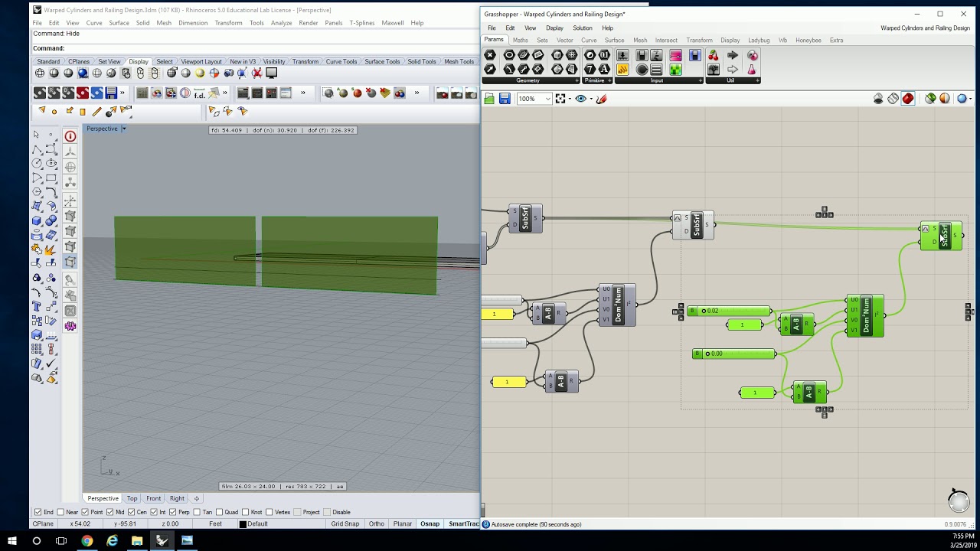Open the Perspective viewport title dropdown arrow

123,129
